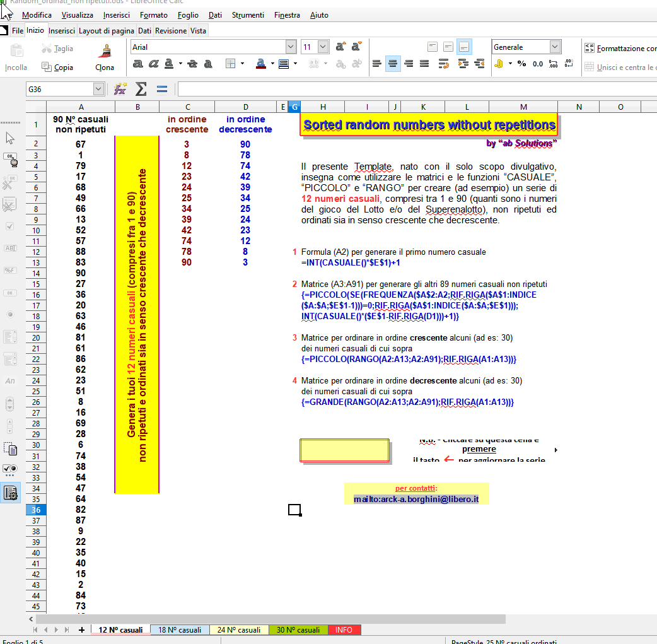Click the formula input line
Screen dimensions: 657x644
(x=417, y=89)
